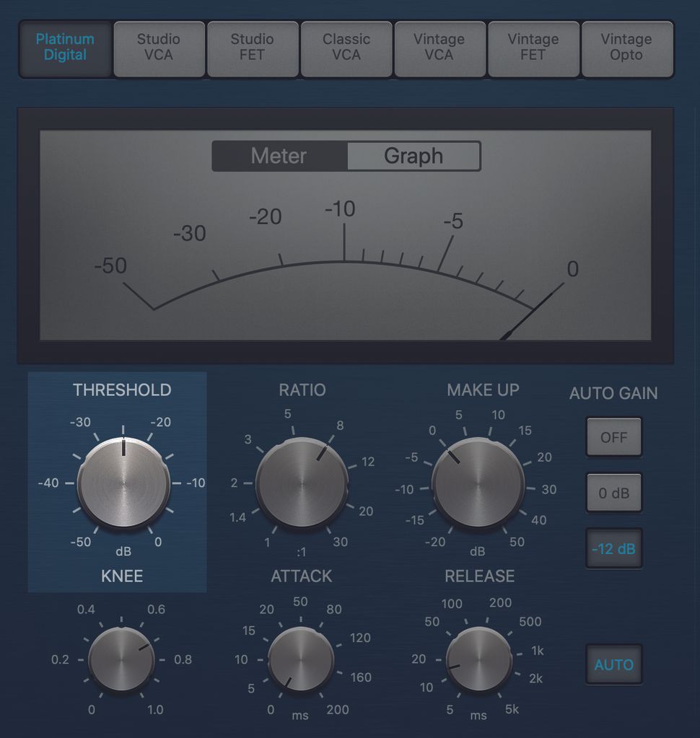Click the Release time knob

point(478,659)
